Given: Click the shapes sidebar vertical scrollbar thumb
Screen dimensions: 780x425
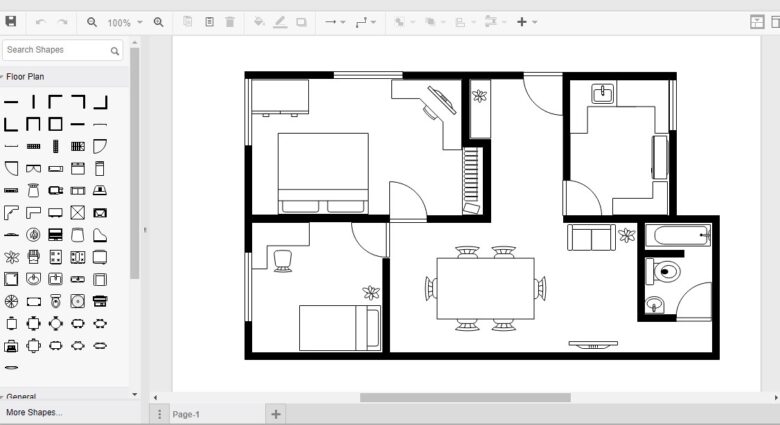Looking at the screenshot, I should [x=134, y=164].
